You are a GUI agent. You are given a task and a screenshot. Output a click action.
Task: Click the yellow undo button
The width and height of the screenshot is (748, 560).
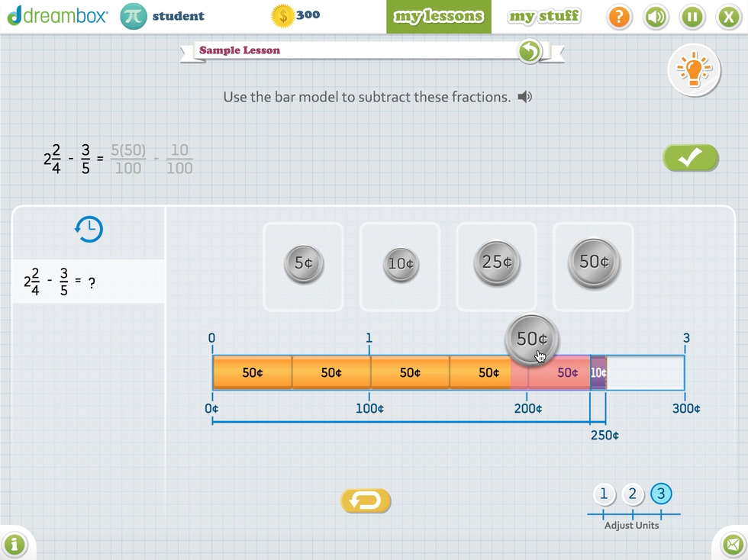pyautogui.click(x=366, y=500)
